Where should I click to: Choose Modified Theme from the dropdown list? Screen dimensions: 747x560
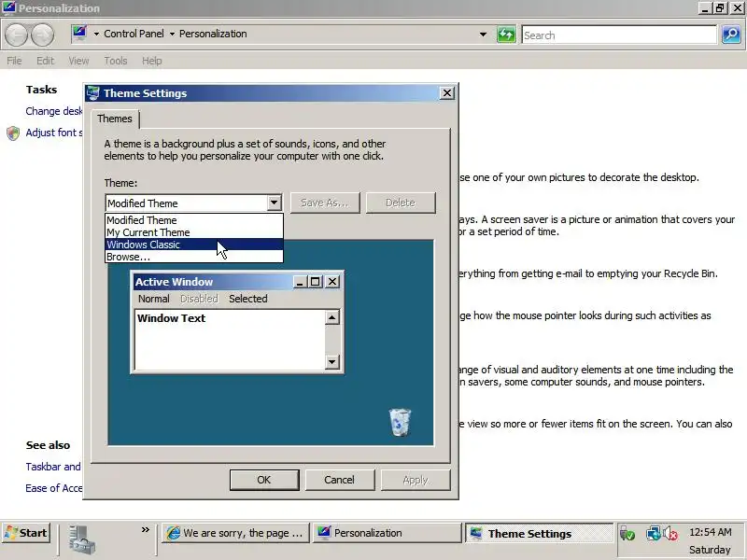pyautogui.click(x=194, y=220)
